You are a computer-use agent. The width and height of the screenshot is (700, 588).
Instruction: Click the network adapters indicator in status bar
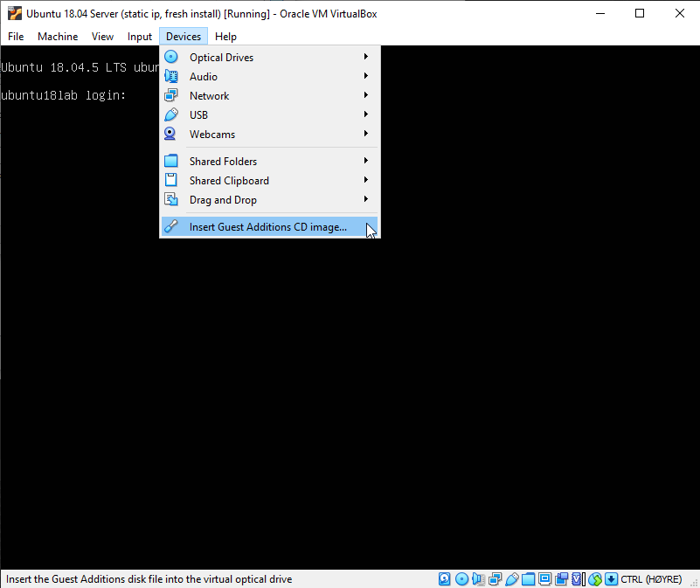tap(496, 579)
